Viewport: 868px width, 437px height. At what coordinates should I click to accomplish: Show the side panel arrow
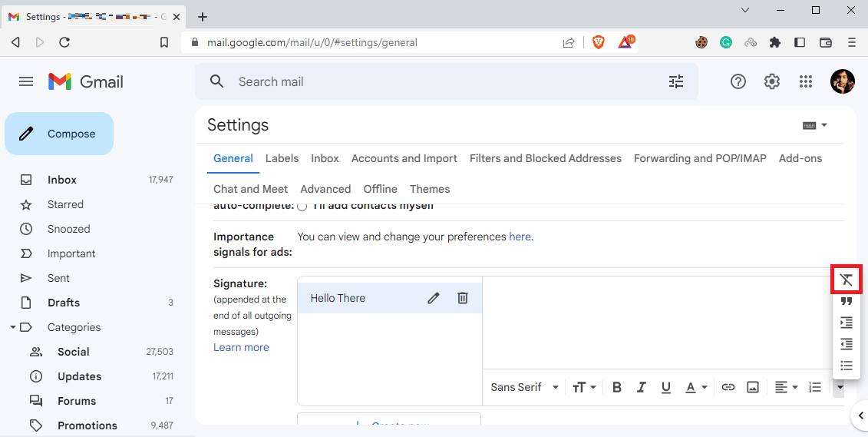point(860,415)
